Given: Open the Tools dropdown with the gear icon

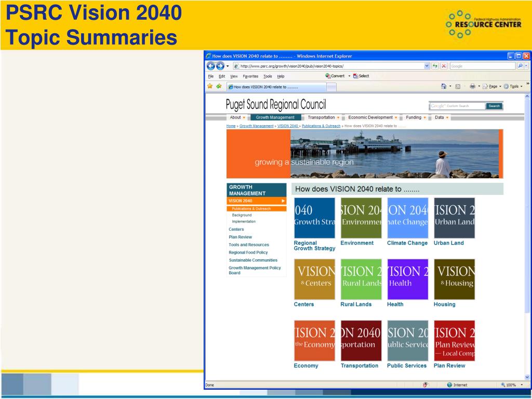Looking at the screenshot, I should pos(513,87).
